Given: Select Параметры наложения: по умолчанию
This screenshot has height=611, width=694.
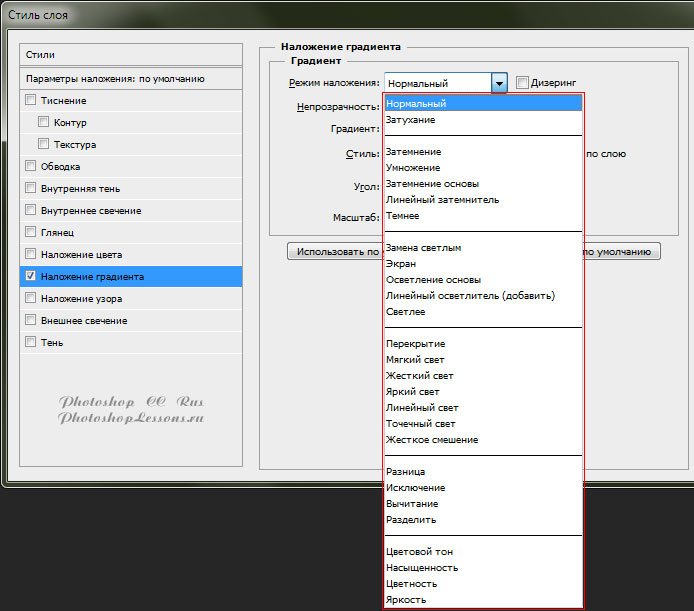Looking at the screenshot, I should tap(131, 78).
